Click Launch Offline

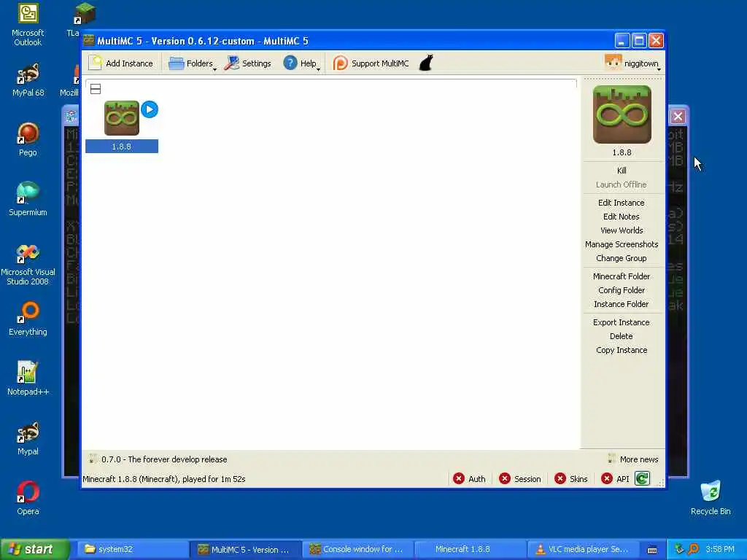[622, 184]
